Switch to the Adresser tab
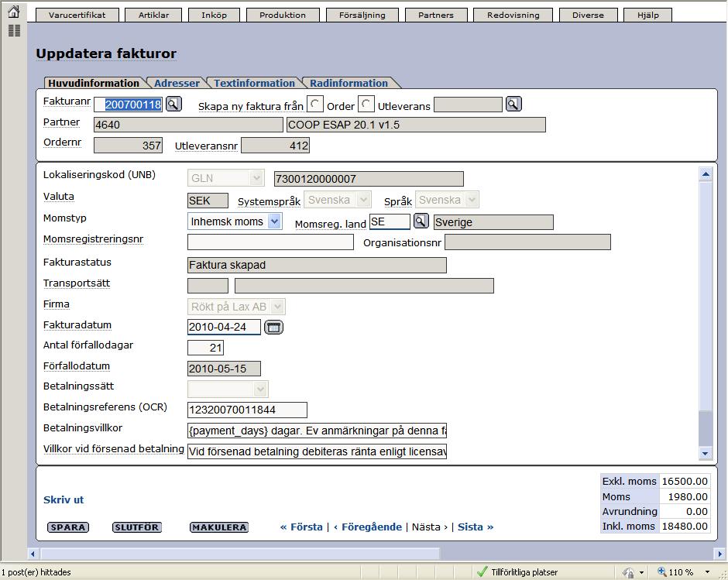This screenshot has height=580, width=728. [x=177, y=83]
